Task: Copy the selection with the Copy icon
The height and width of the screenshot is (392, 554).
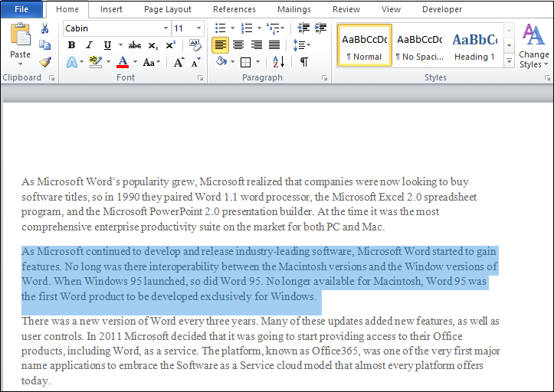Action: pyautogui.click(x=45, y=45)
